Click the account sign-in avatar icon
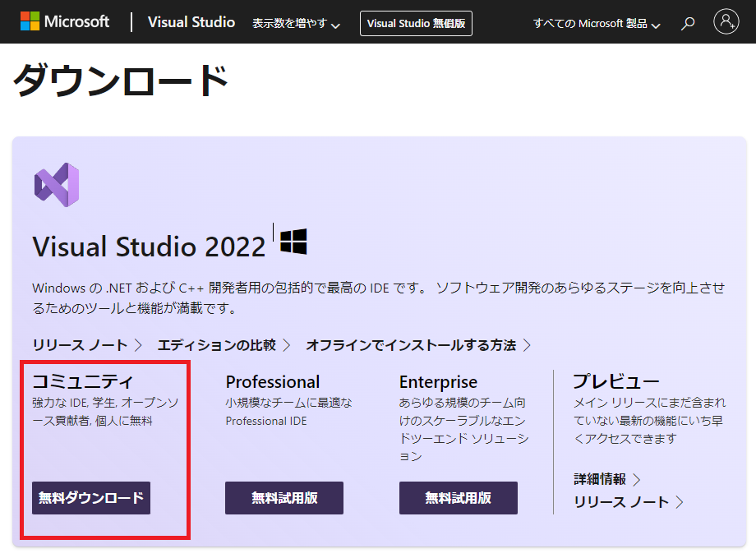 click(726, 21)
